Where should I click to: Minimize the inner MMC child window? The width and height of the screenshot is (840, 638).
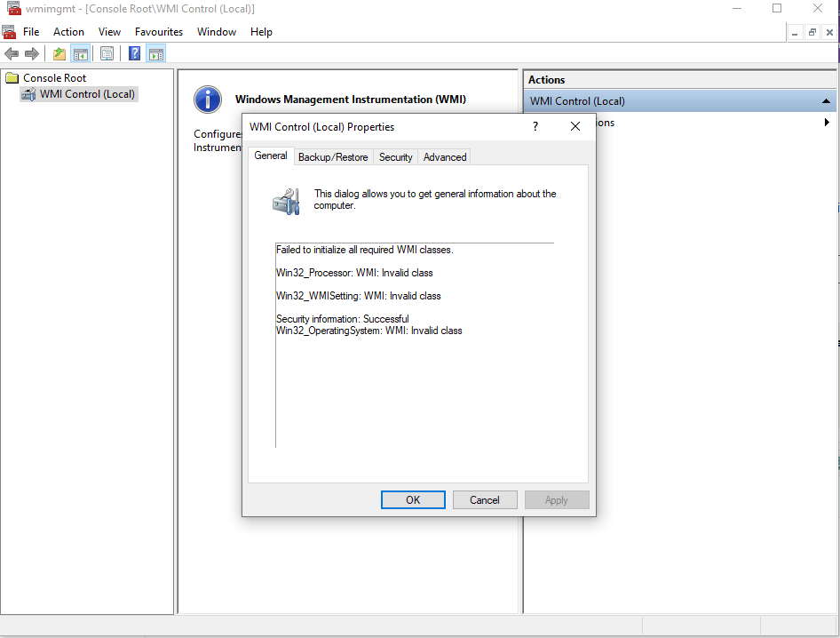795,33
